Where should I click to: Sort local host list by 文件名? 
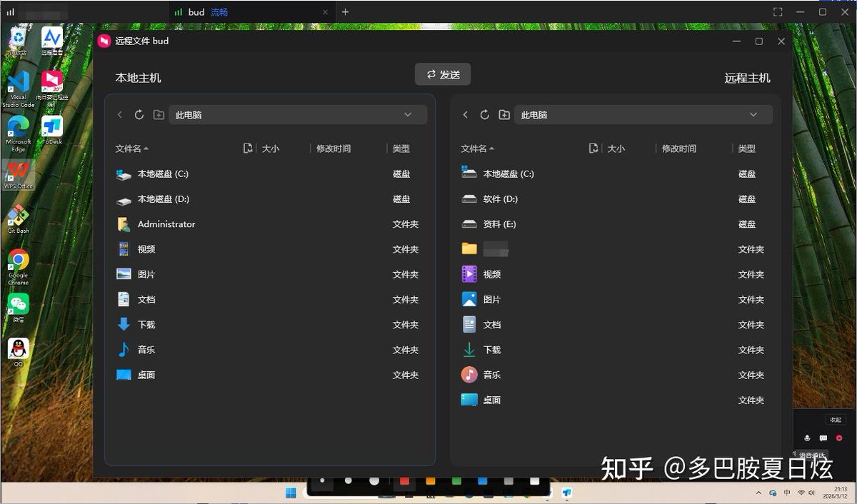tap(132, 148)
